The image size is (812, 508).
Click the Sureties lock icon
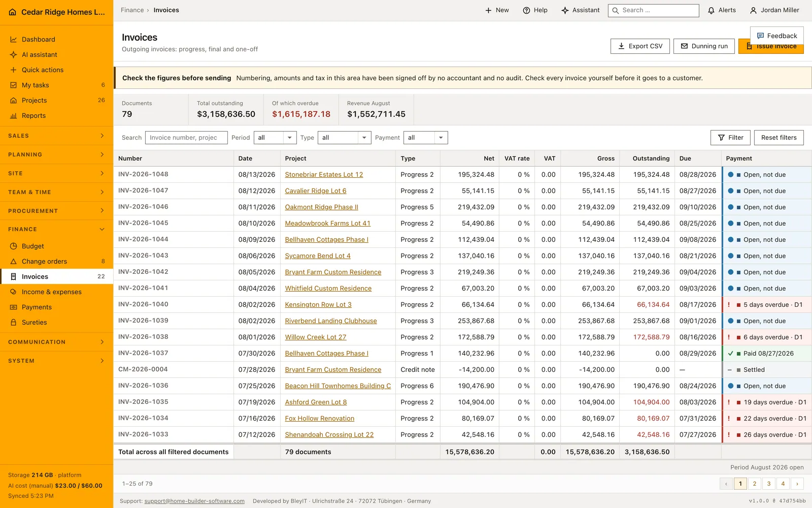[x=14, y=322]
